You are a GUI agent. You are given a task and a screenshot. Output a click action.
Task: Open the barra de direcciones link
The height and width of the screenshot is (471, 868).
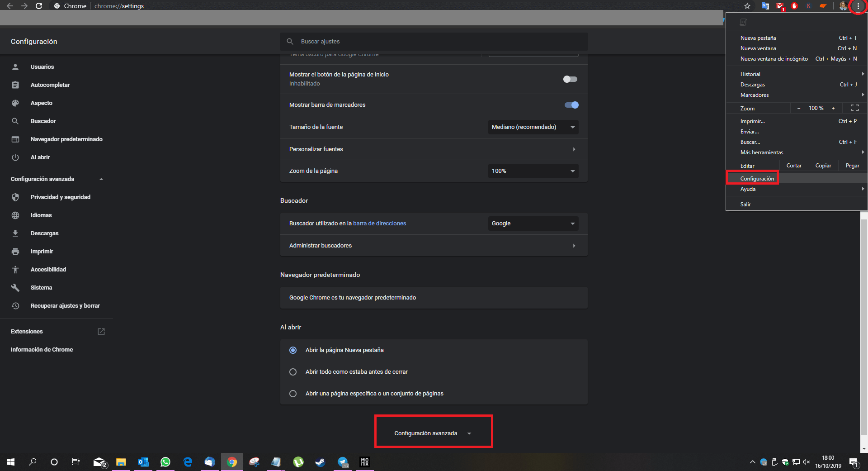[379, 223]
